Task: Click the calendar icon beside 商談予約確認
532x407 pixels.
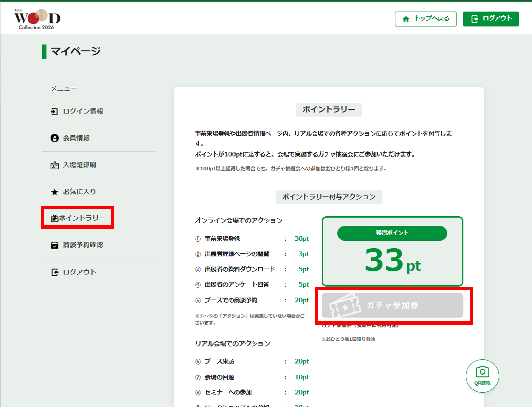Action: [55, 245]
